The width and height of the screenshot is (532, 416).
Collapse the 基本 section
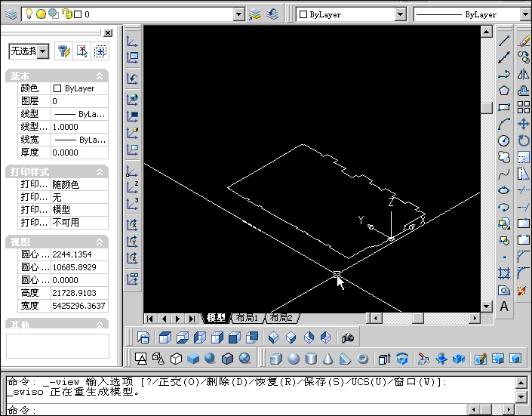click(x=100, y=76)
